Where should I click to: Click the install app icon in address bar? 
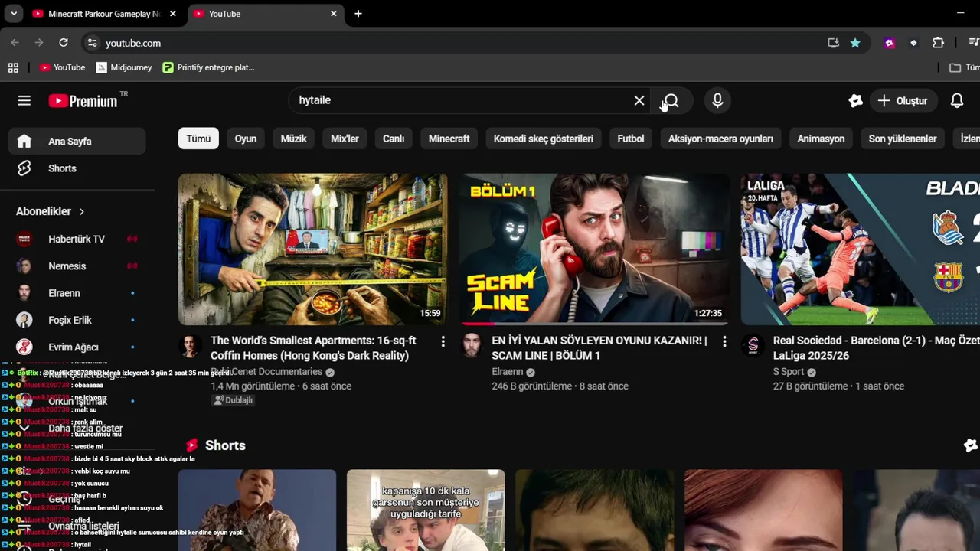tap(834, 43)
